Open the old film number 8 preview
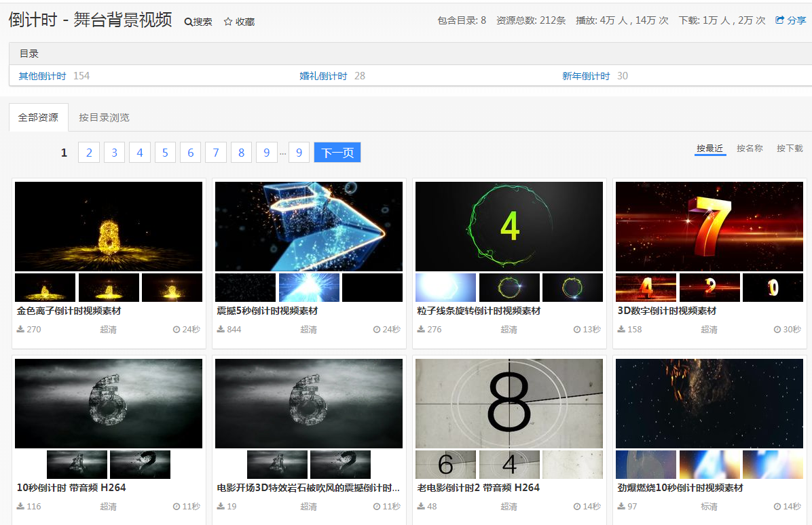812x525 pixels. (x=509, y=404)
